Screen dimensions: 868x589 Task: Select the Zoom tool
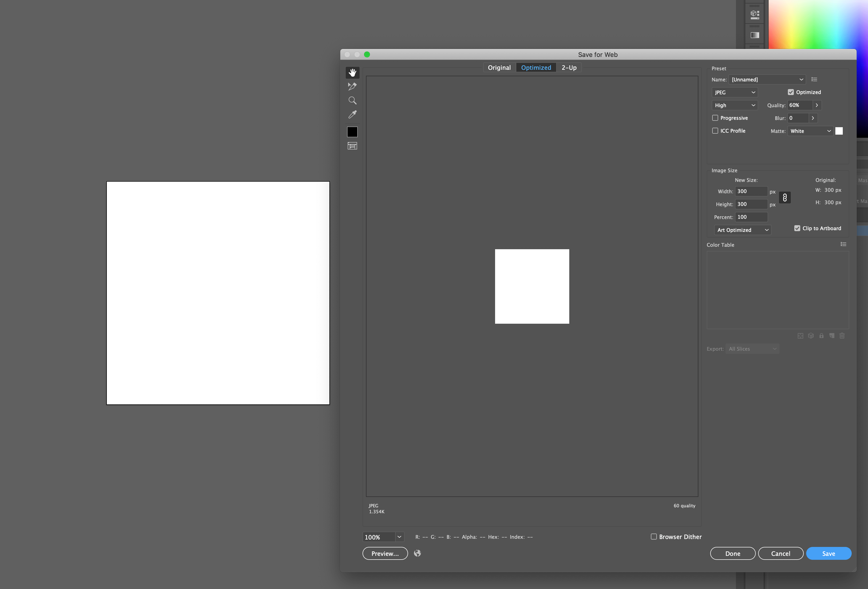pos(352,100)
